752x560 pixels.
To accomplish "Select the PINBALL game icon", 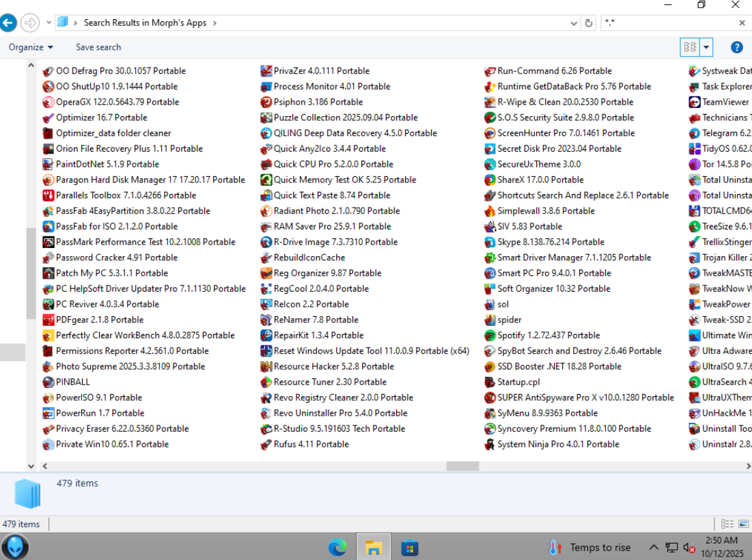I will (48, 382).
